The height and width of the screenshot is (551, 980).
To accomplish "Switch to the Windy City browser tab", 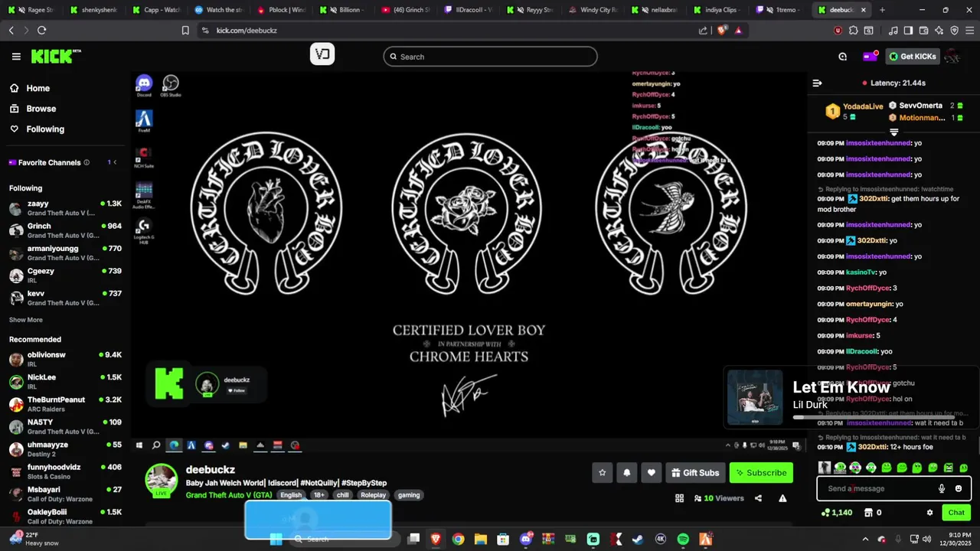I will pyautogui.click(x=592, y=10).
